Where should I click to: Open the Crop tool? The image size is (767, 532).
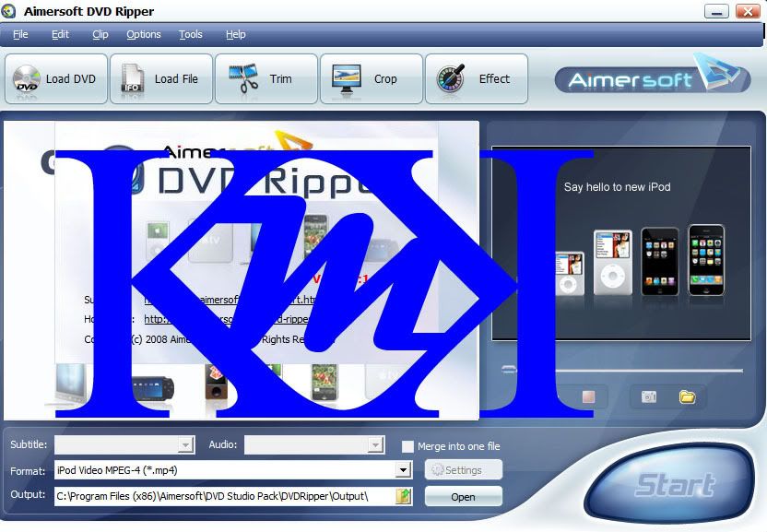pyautogui.click(x=372, y=78)
